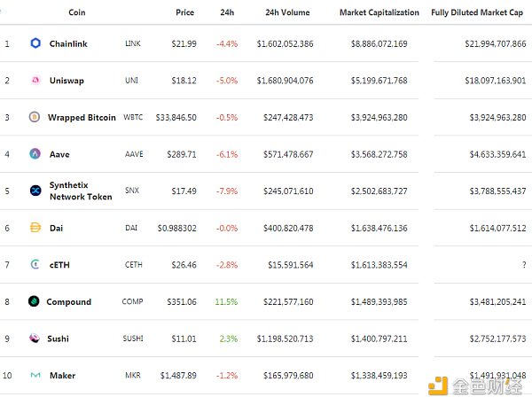532x405 pixels.
Task: Open the Synthetix Network Token link
Action: pyautogui.click(x=81, y=191)
